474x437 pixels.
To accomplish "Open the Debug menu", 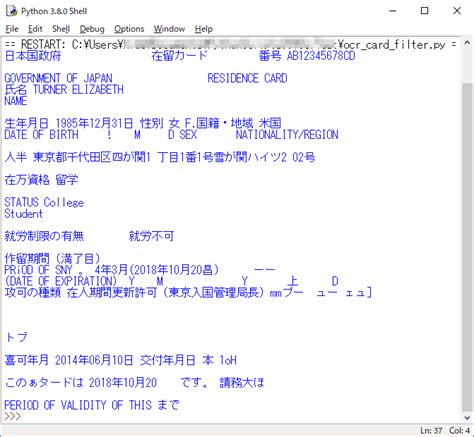I will (x=92, y=29).
